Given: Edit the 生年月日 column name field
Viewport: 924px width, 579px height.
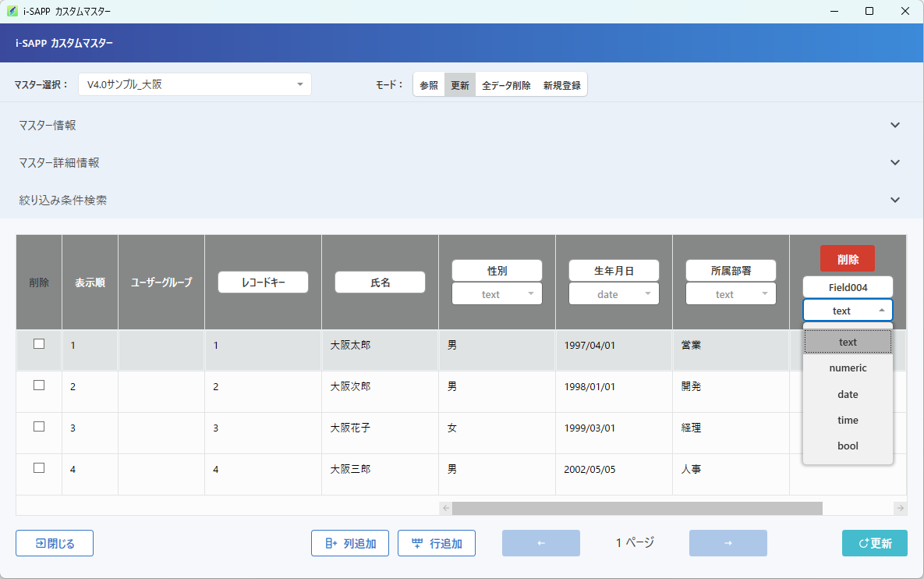Looking at the screenshot, I should coord(614,271).
